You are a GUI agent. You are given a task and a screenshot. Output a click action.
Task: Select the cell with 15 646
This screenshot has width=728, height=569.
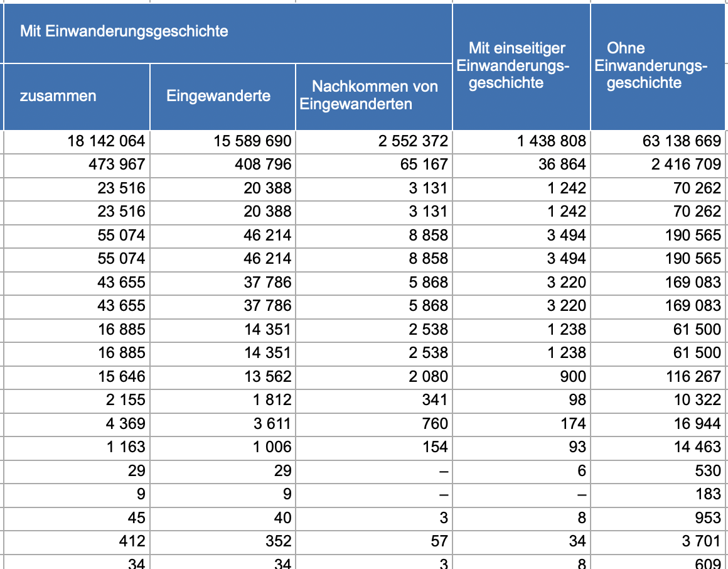[77, 377]
